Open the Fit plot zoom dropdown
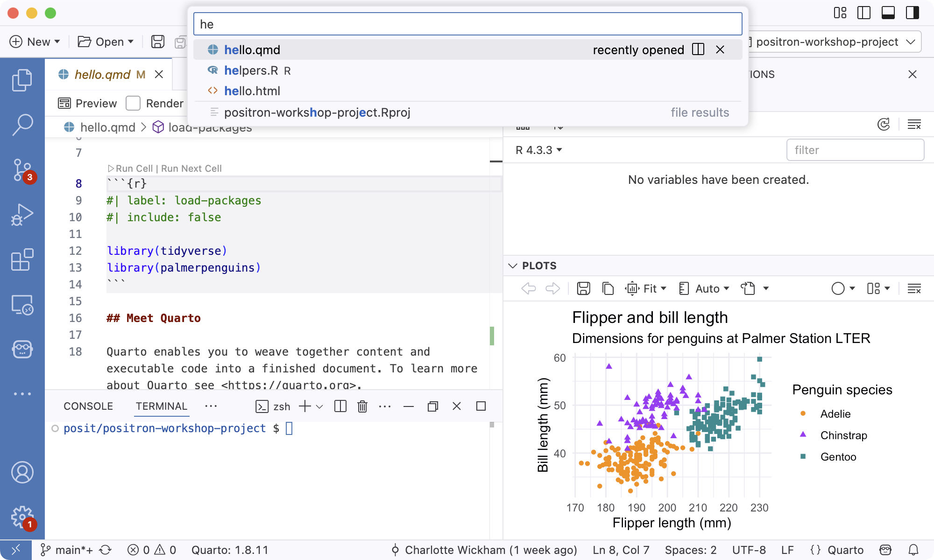Viewport: 934px width, 560px height. pos(646,289)
